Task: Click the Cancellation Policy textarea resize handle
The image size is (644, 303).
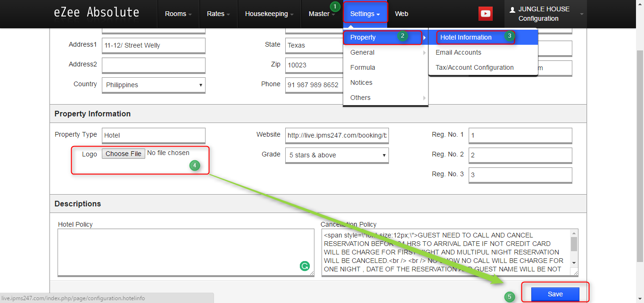Action: 574,272
